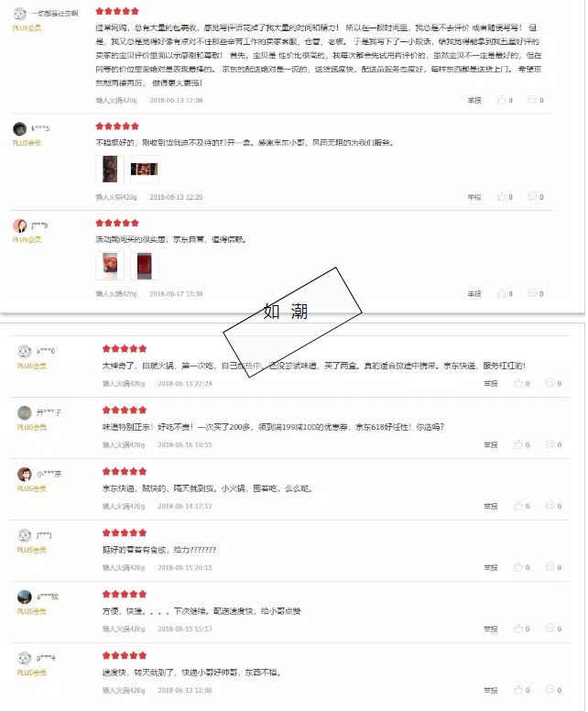The width and height of the screenshot is (588, 712).
Task: Open profile avatar of j***b
Action: (x=19, y=225)
